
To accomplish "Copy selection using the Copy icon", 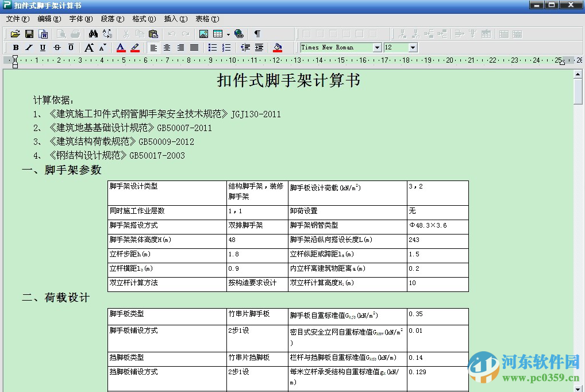I will 141,33.
